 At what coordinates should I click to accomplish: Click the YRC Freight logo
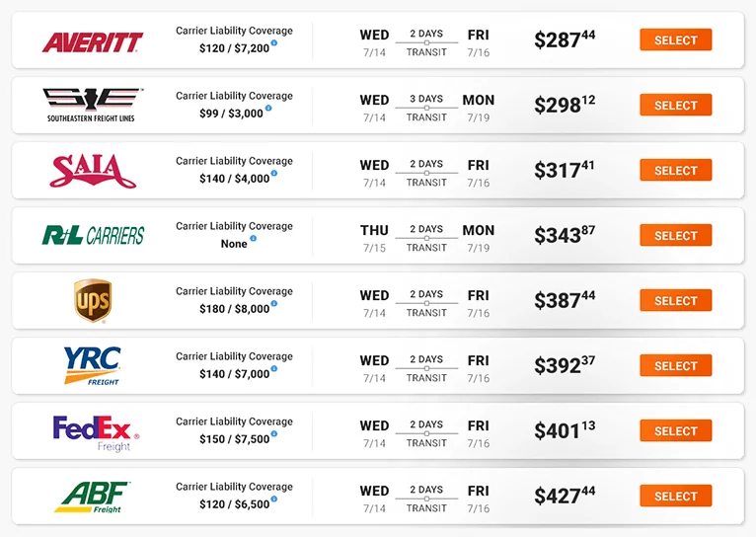tap(93, 365)
